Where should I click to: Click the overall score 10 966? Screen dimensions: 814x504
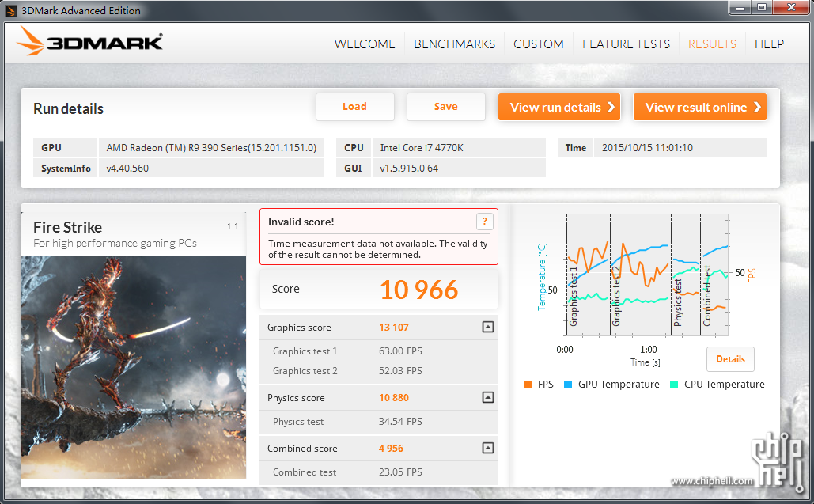click(x=419, y=290)
